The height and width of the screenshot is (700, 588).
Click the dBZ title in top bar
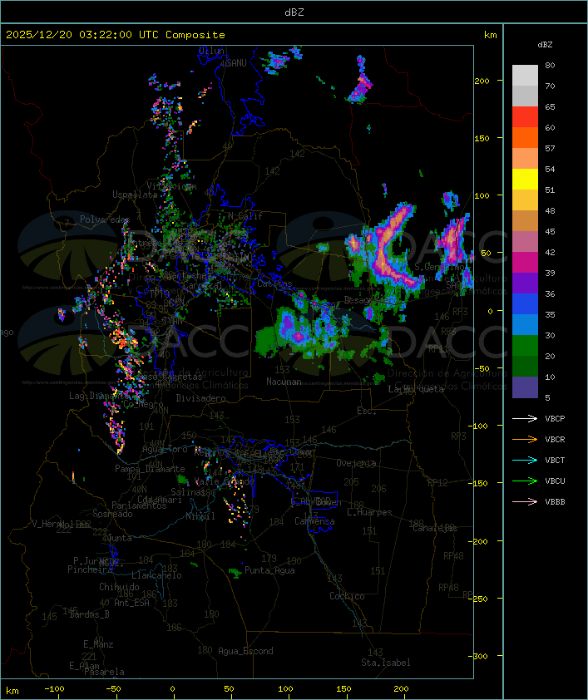pos(294,12)
